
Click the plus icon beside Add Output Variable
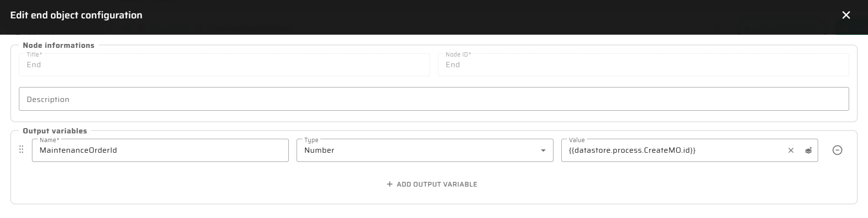pyautogui.click(x=389, y=184)
